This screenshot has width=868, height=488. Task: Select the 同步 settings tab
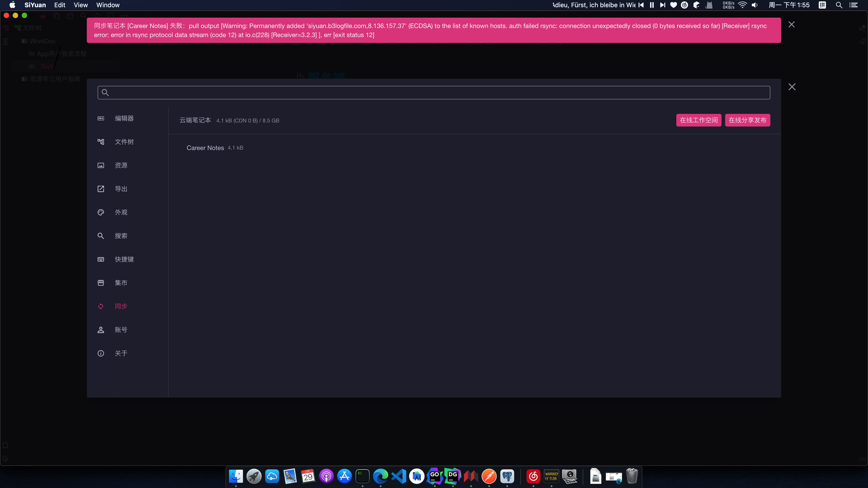pyautogui.click(x=127, y=306)
